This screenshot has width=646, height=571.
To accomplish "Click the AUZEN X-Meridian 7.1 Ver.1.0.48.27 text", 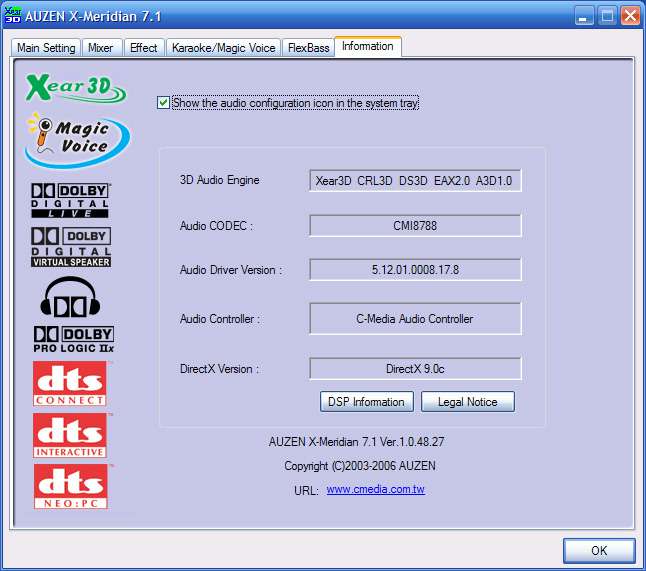I will tap(356, 442).
